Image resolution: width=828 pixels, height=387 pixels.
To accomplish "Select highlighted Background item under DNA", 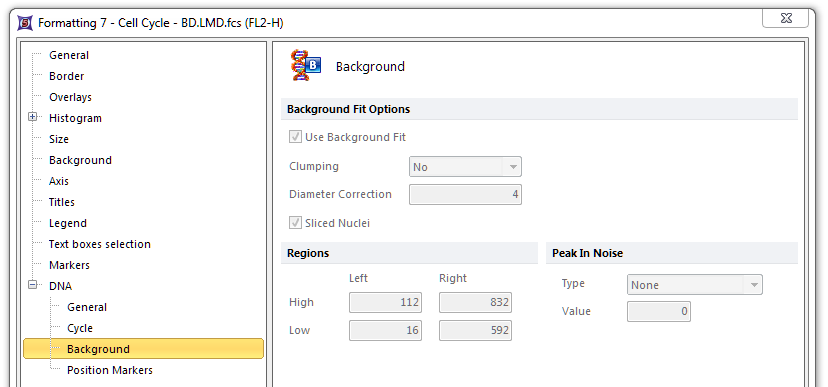I will pos(143,349).
